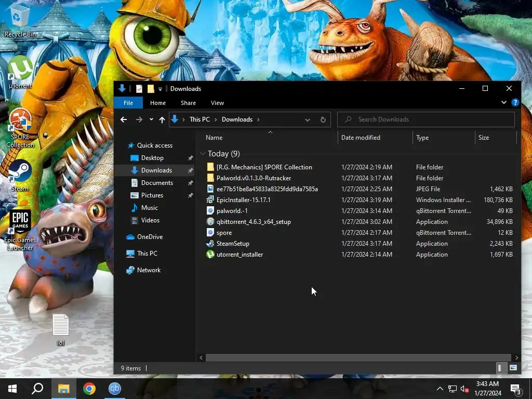Image resolution: width=532 pixels, height=399 pixels.
Task: Click This PC in the address bar
Action: pyautogui.click(x=199, y=119)
